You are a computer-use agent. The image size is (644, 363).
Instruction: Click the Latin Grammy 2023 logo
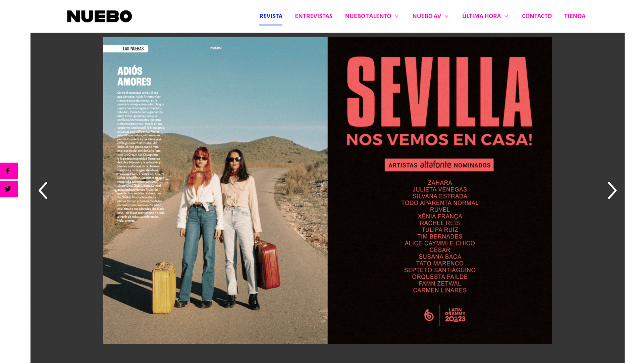point(455,315)
